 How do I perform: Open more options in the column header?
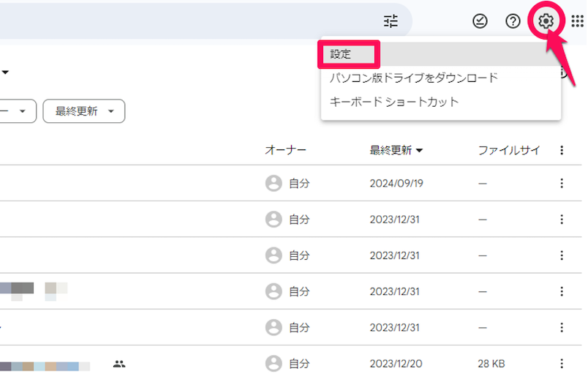(x=562, y=150)
